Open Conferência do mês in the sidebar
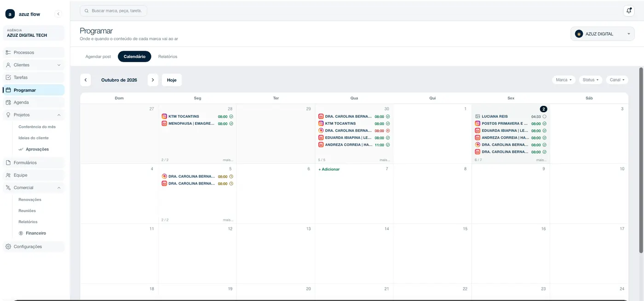 [37, 127]
